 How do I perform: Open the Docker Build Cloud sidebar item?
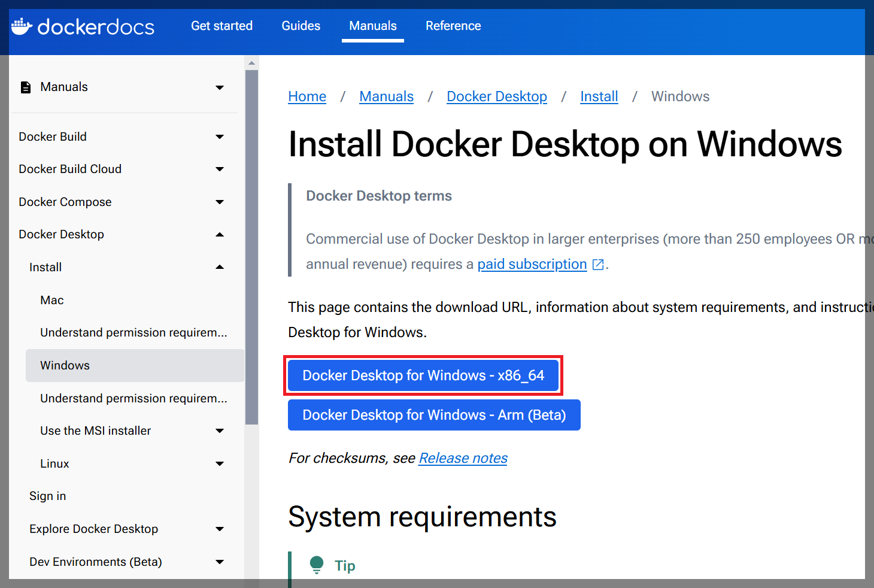click(70, 169)
